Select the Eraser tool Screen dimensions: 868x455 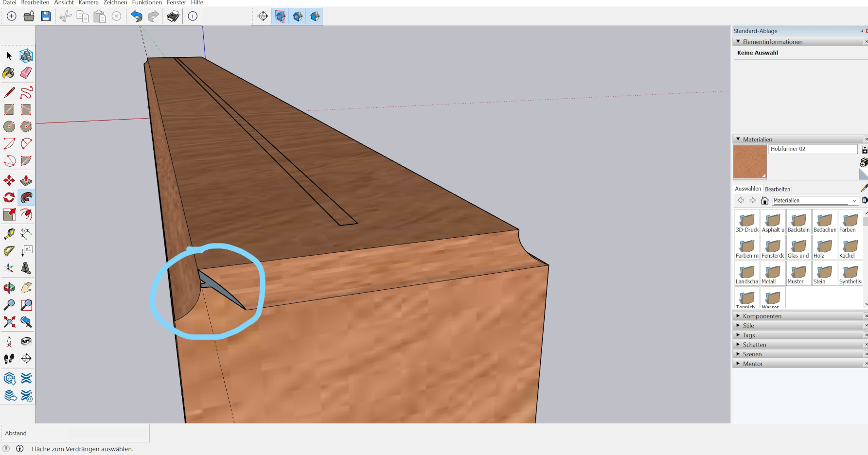pyautogui.click(x=26, y=73)
